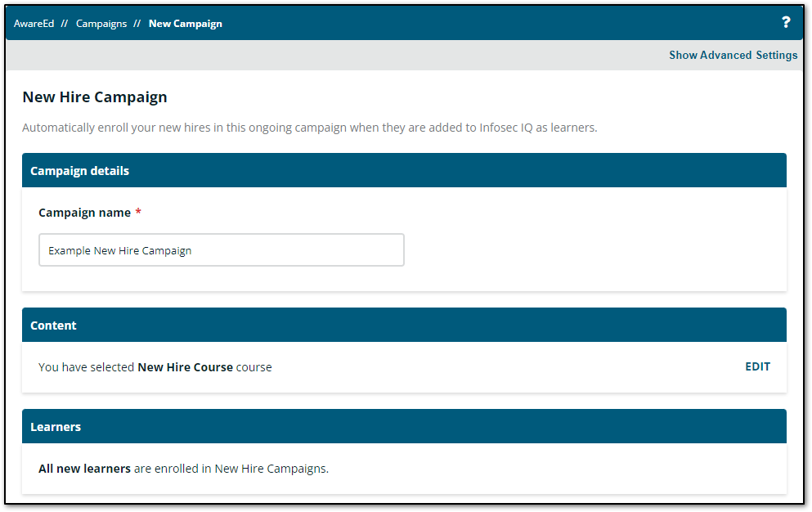Open the Campaigns breadcrumb link

point(101,23)
